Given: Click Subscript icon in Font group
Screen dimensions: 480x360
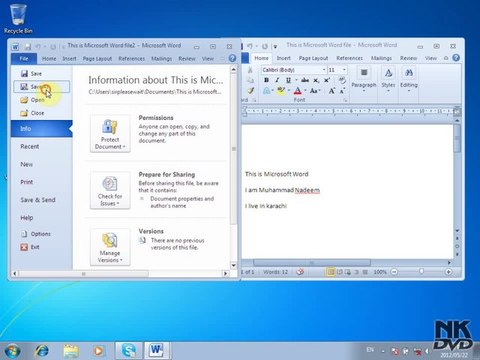Looking at the screenshot, I should coord(316,80).
